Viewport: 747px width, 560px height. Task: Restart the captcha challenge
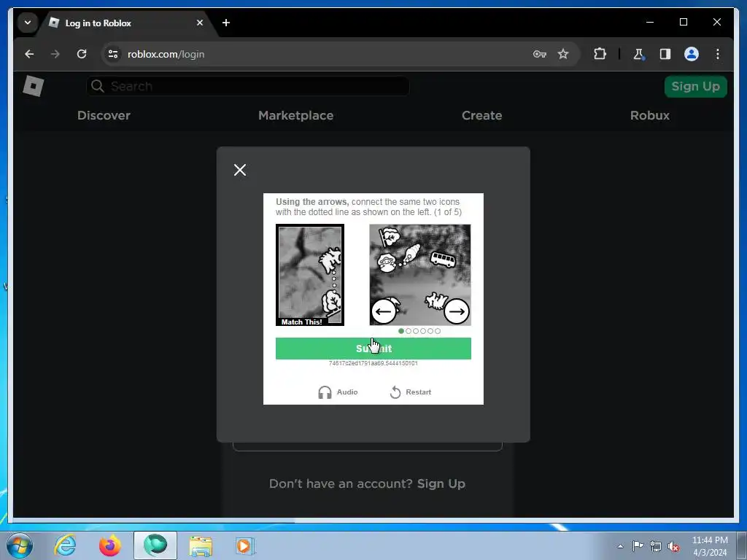[x=411, y=392]
